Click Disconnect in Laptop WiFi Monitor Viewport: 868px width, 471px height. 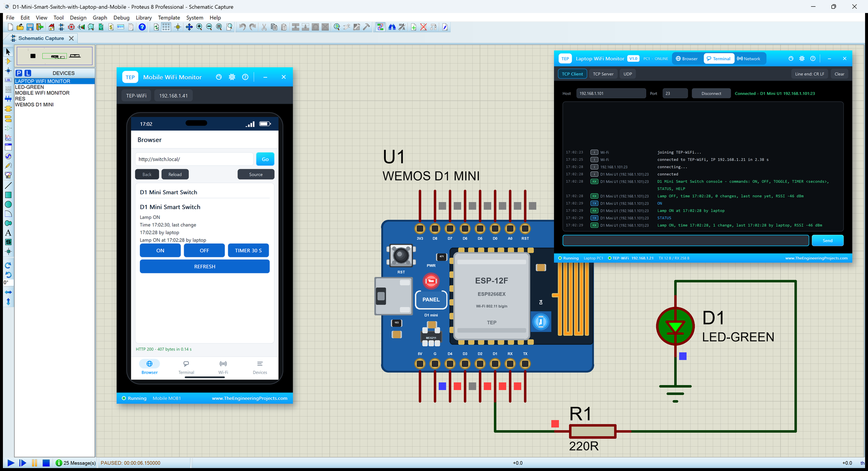(x=711, y=94)
